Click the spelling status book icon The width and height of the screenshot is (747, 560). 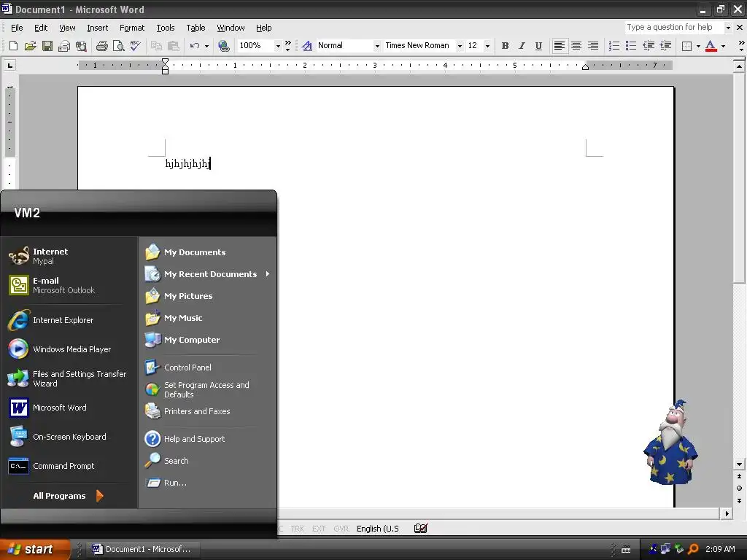pyautogui.click(x=421, y=528)
